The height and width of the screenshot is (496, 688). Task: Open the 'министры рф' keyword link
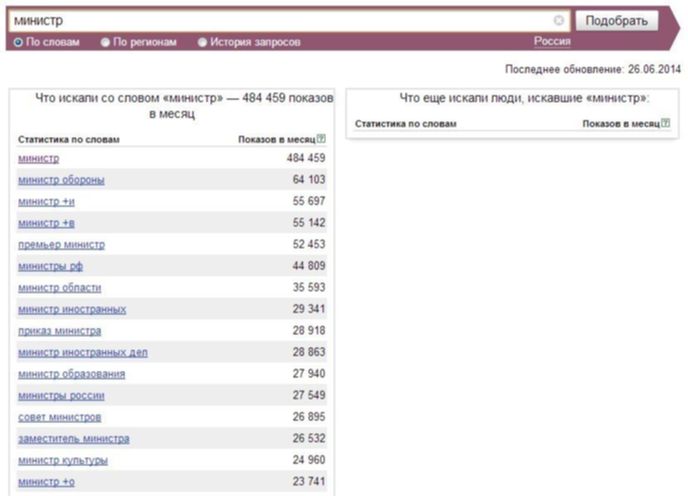(x=50, y=266)
